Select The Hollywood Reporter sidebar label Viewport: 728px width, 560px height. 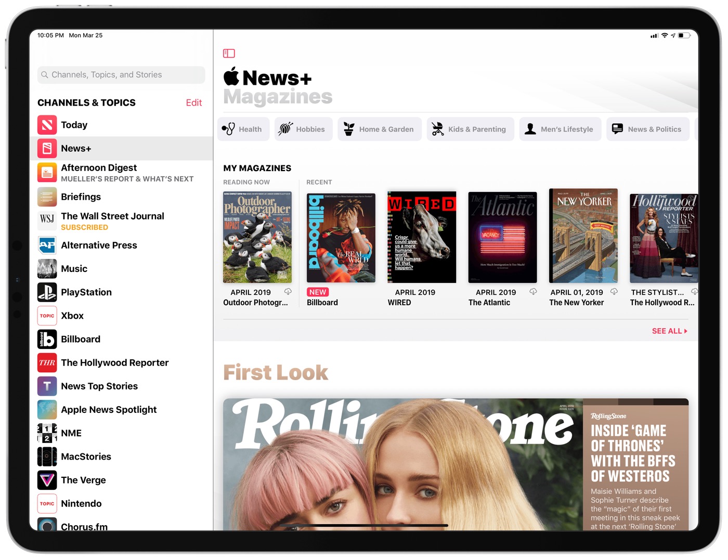[x=115, y=362]
